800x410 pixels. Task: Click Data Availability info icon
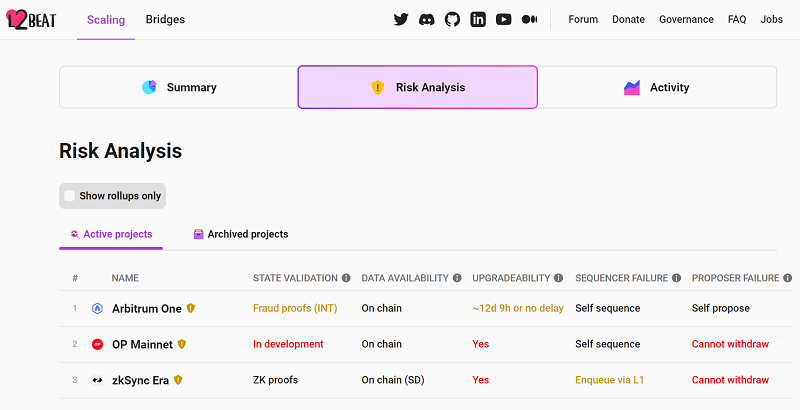(457, 278)
